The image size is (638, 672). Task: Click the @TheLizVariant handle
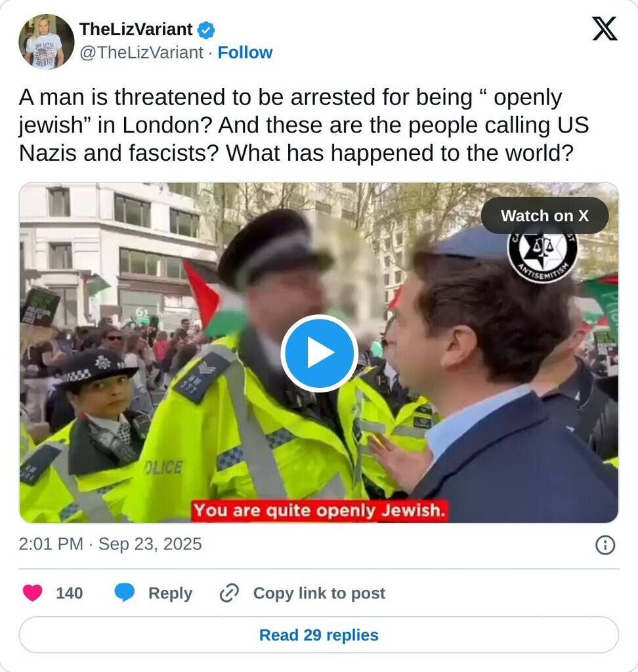pyautogui.click(x=141, y=52)
